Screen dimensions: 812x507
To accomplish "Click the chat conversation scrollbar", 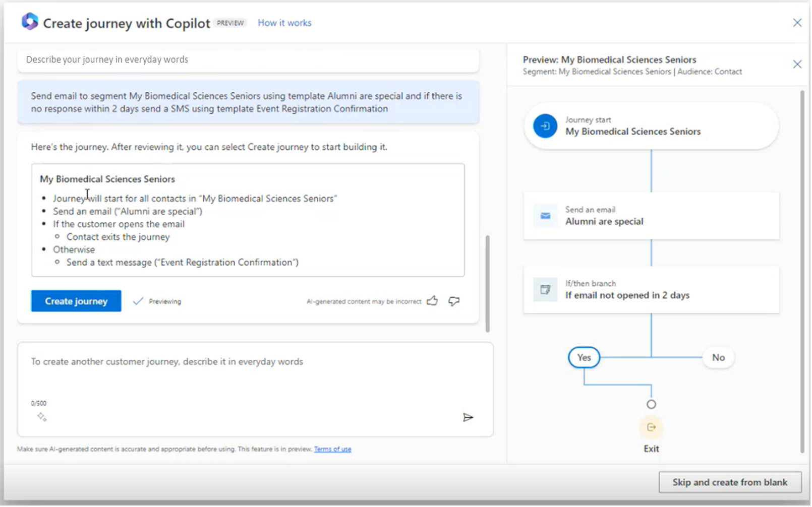I will click(487, 283).
